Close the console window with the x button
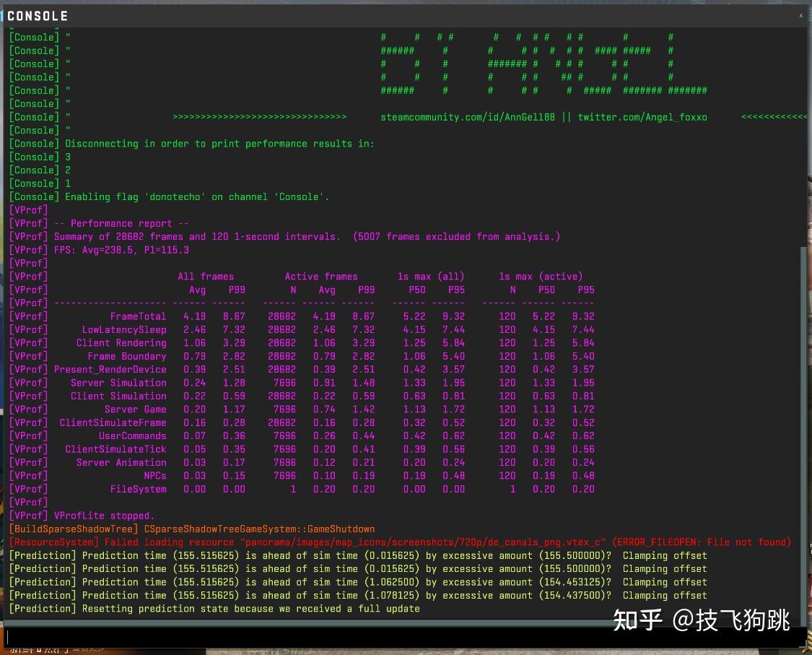The image size is (812, 655). coord(800,16)
